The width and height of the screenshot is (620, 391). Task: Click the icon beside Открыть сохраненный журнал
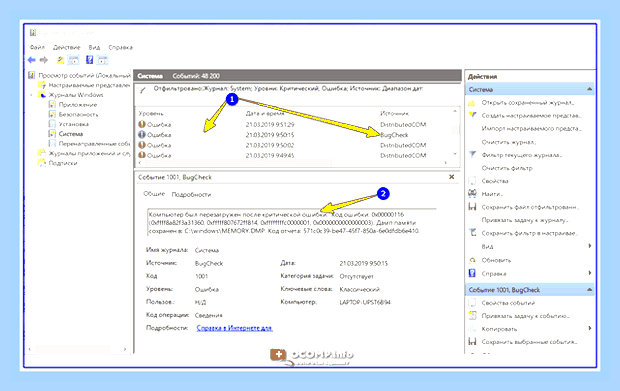click(x=472, y=103)
